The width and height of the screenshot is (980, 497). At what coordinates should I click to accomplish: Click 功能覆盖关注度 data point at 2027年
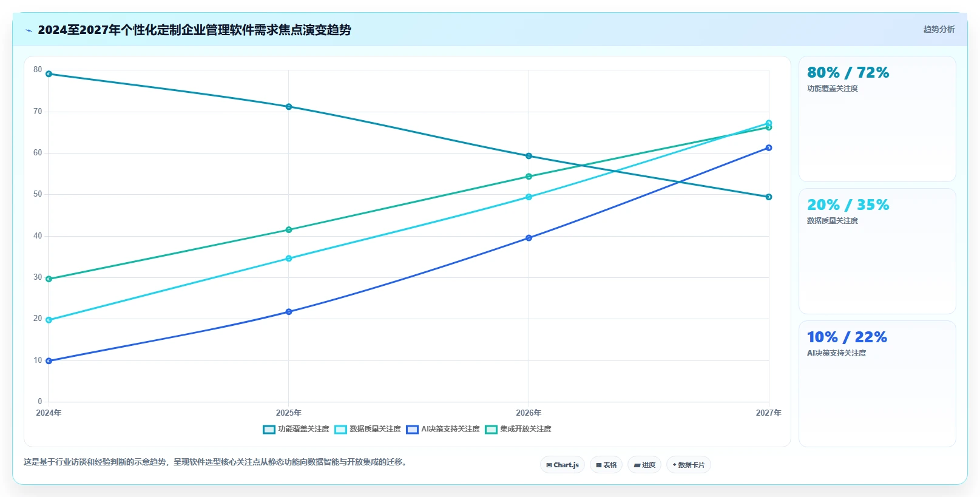[x=769, y=197]
